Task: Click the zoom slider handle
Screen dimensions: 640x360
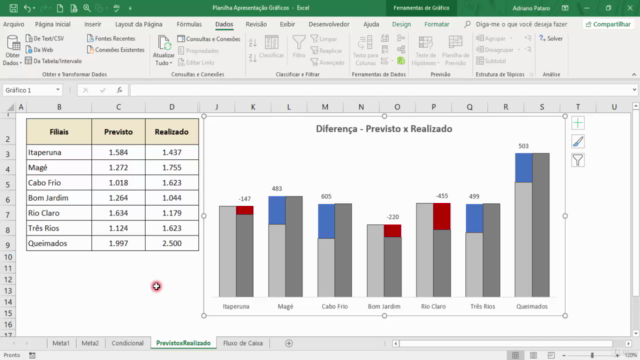Action: point(592,355)
